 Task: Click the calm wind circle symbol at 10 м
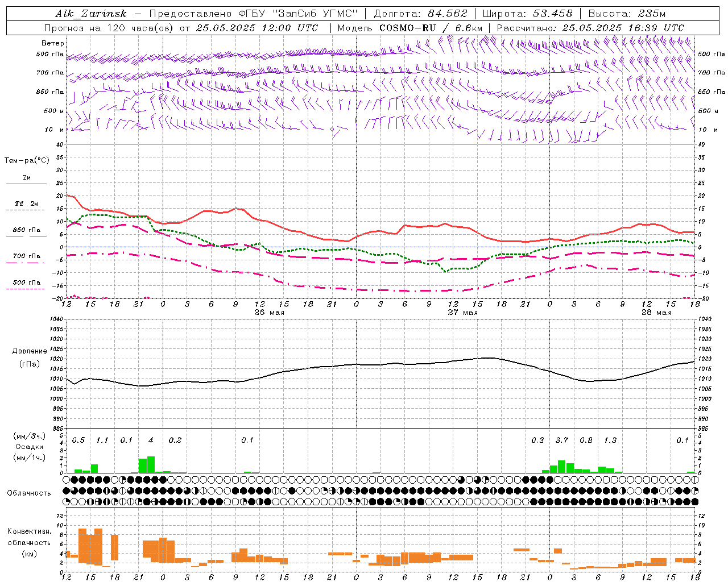coord(332,130)
